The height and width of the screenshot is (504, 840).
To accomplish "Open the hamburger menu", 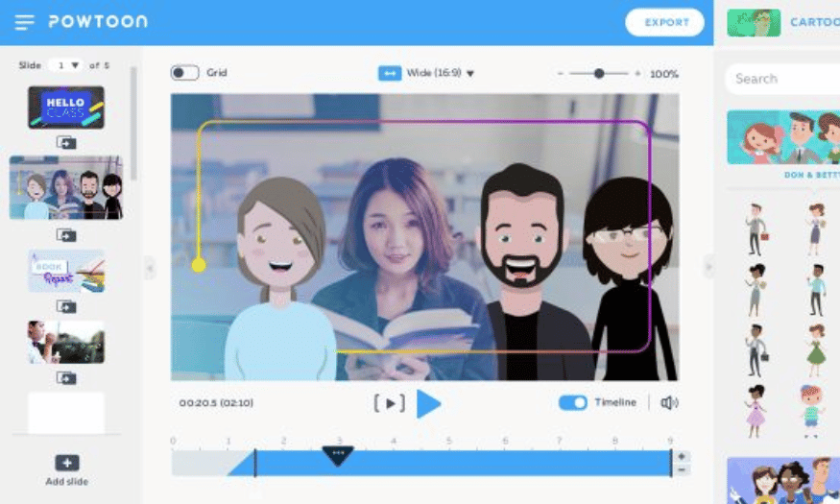I will pos(24,22).
